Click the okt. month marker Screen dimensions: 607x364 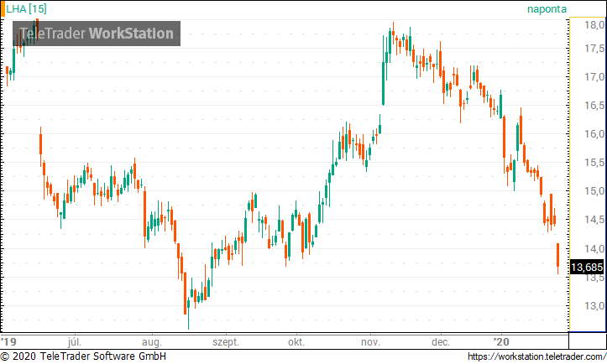tap(296, 342)
